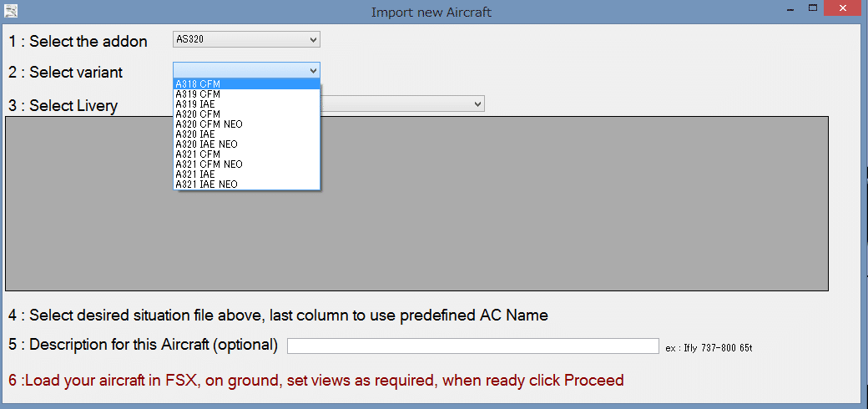The image size is (868, 409).
Task: Close the Import new Aircraft window
Action: tap(844, 8)
